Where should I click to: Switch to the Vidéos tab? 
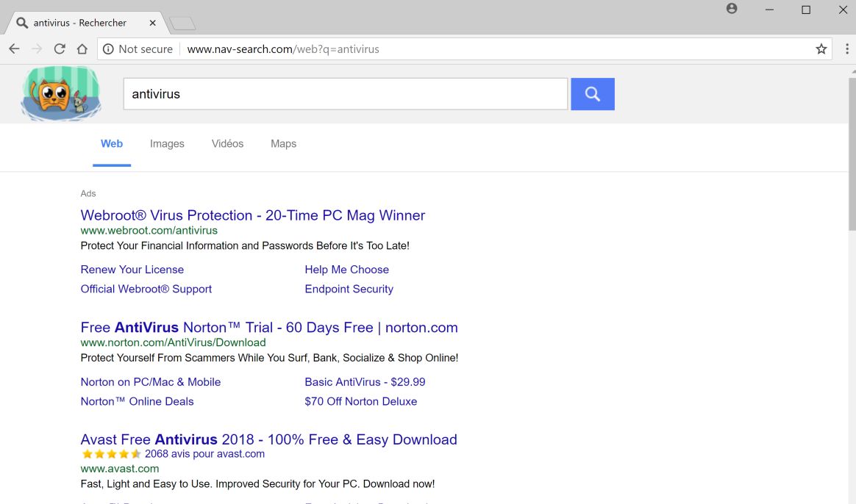click(x=227, y=144)
